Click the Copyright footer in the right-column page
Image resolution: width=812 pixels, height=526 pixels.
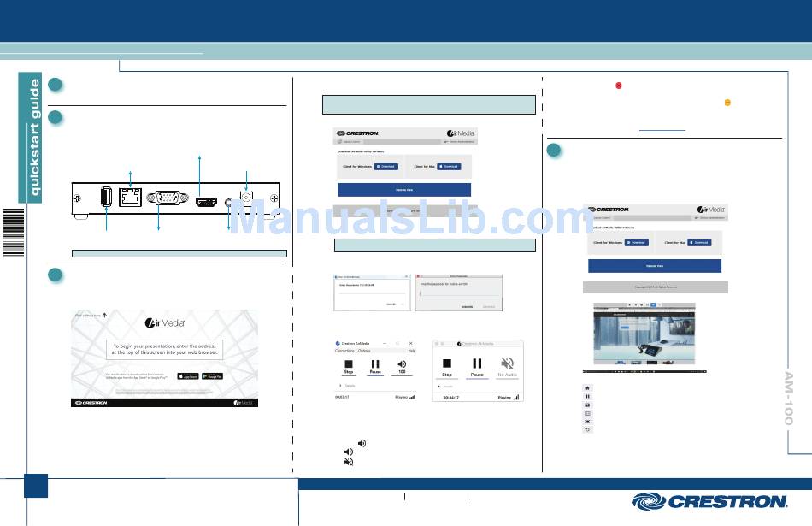click(656, 287)
